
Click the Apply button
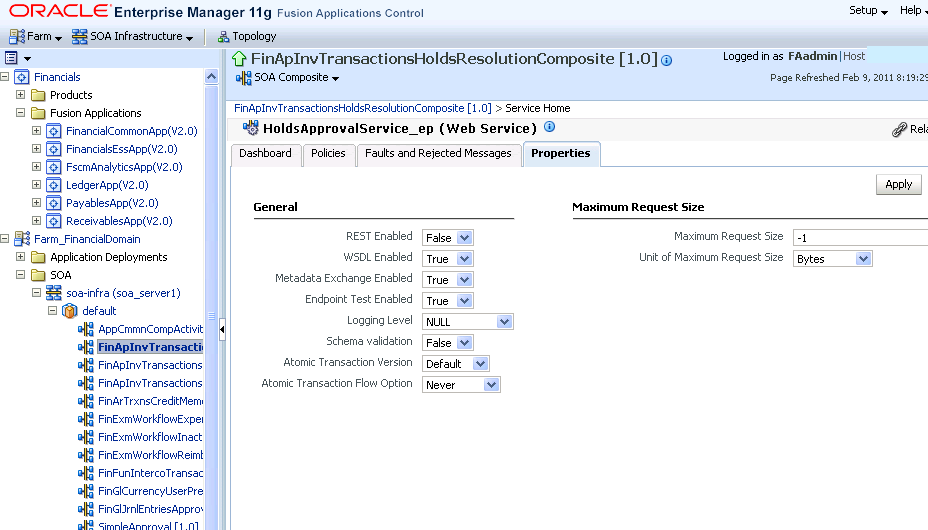(898, 185)
